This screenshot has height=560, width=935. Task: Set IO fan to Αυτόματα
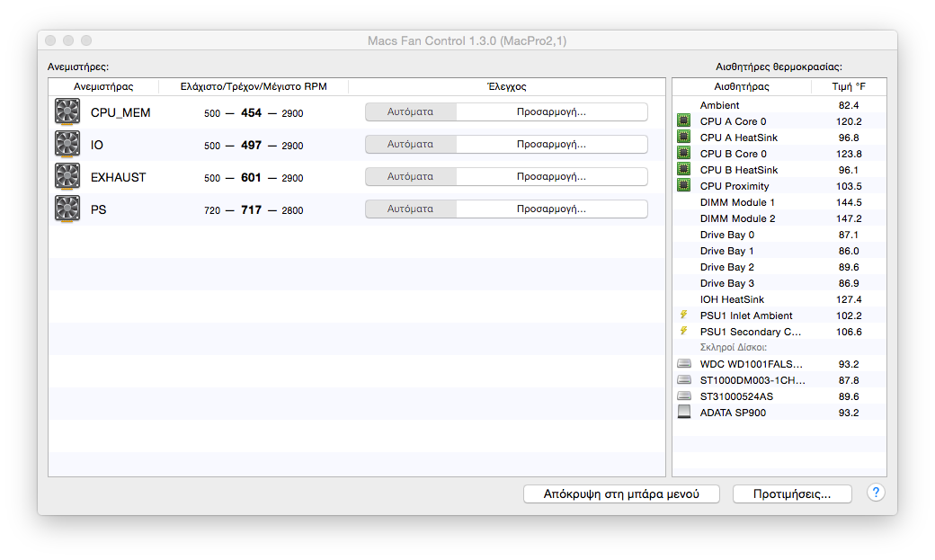(410, 144)
